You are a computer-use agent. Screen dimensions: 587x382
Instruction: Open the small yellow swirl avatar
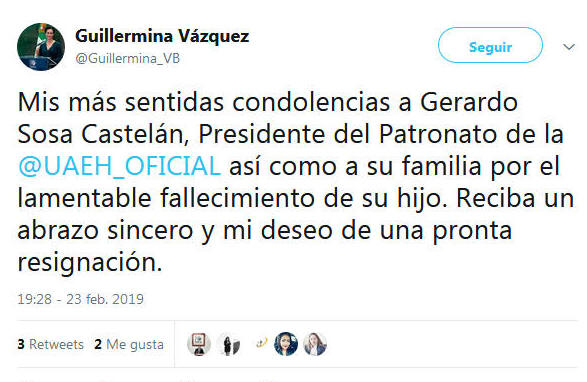pyautogui.click(x=261, y=343)
